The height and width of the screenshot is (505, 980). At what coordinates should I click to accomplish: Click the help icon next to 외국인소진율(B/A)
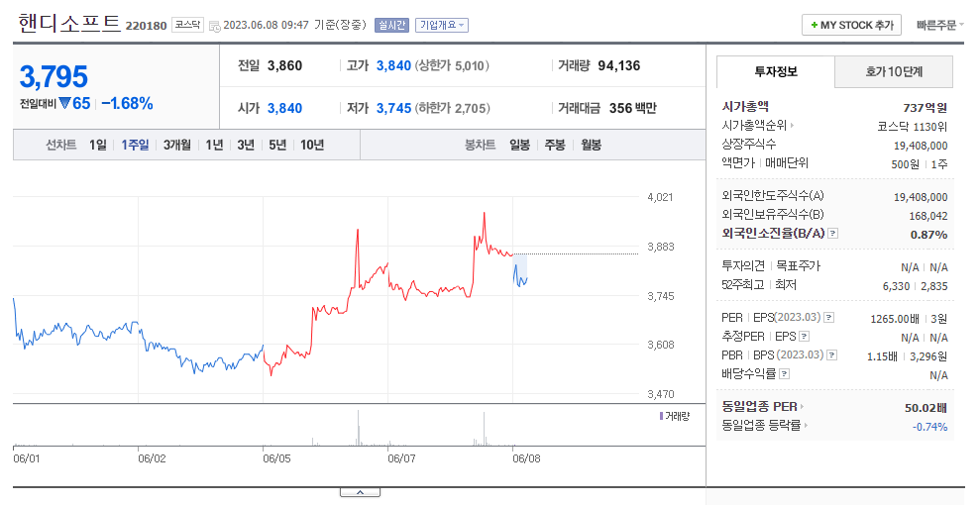833,234
